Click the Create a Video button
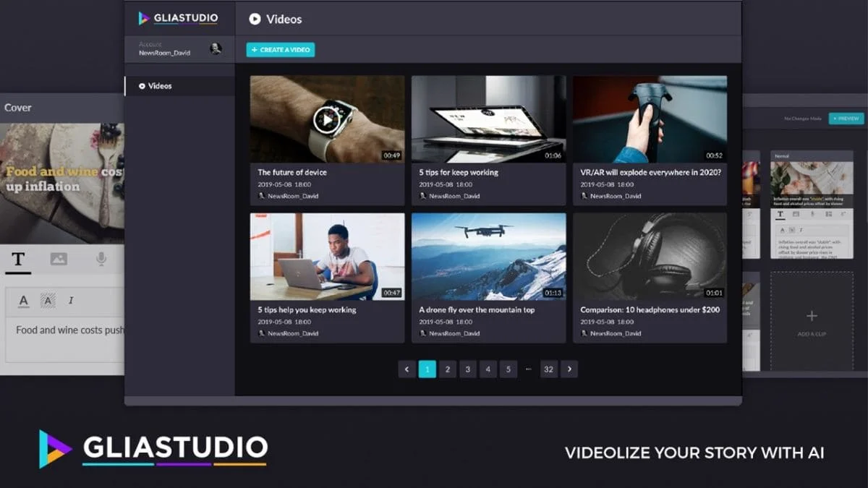This screenshot has height=488, width=868. [281, 50]
